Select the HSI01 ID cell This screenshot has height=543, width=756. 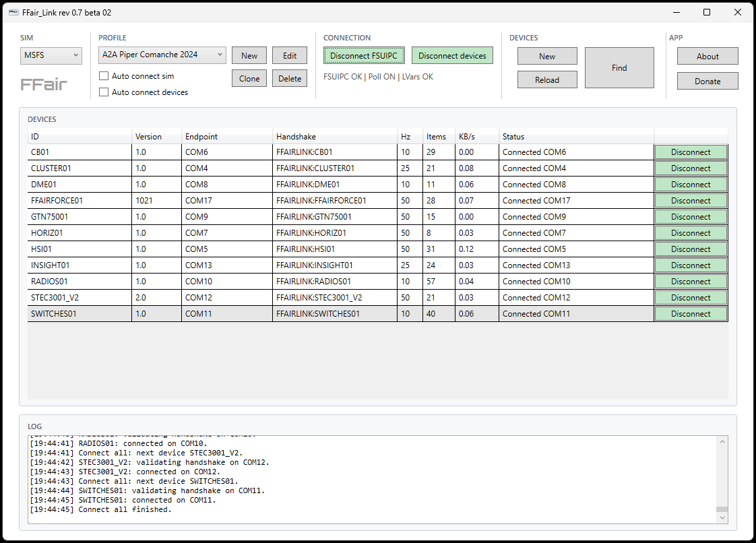80,249
